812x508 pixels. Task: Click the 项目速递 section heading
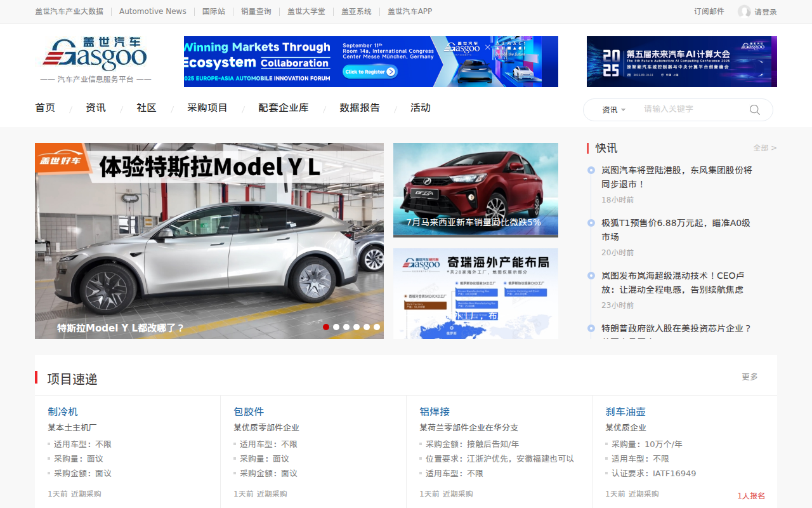[x=72, y=379]
